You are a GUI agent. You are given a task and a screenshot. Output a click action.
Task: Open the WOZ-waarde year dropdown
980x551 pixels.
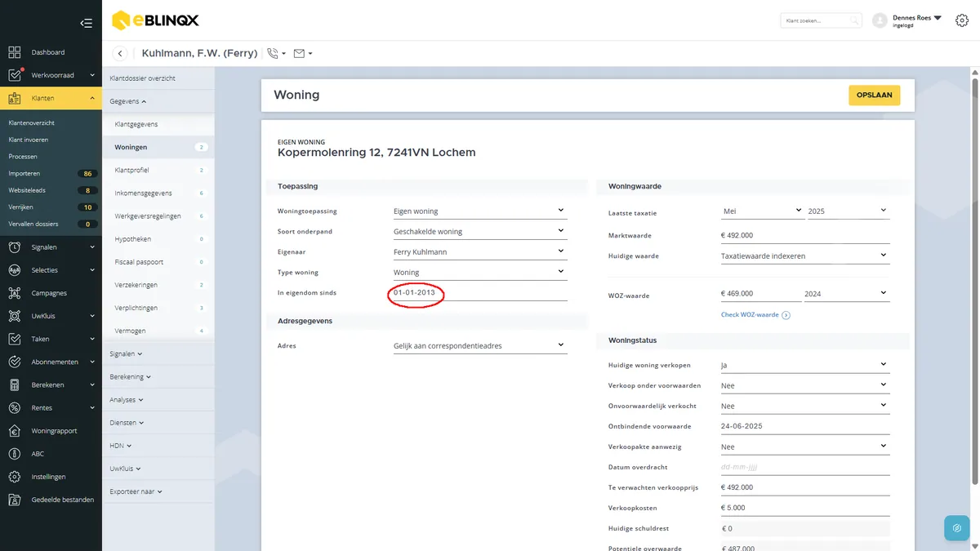[x=846, y=293]
